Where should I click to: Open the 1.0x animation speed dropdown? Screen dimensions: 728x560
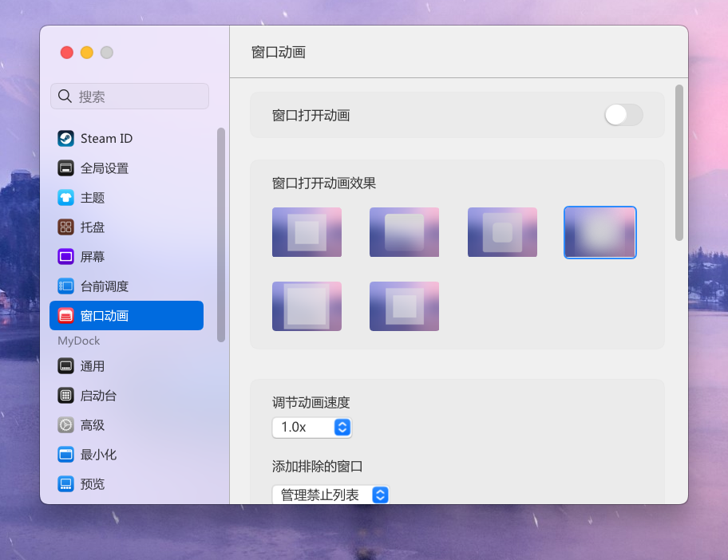tap(312, 428)
